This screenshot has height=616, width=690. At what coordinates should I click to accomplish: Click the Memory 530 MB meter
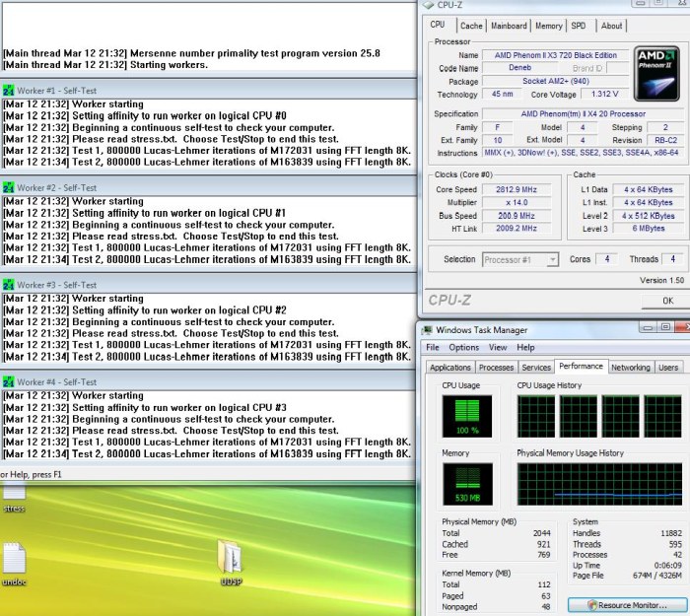click(467, 484)
